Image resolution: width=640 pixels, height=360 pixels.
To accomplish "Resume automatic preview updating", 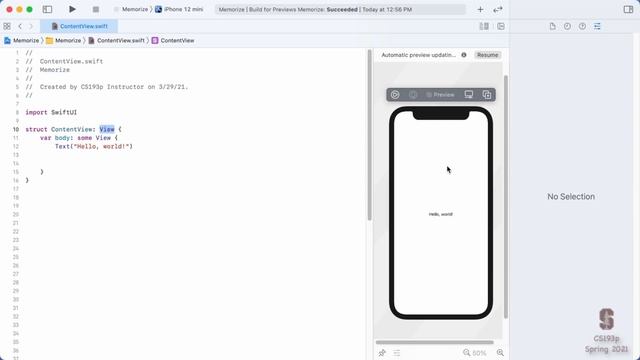I will pyautogui.click(x=487, y=55).
